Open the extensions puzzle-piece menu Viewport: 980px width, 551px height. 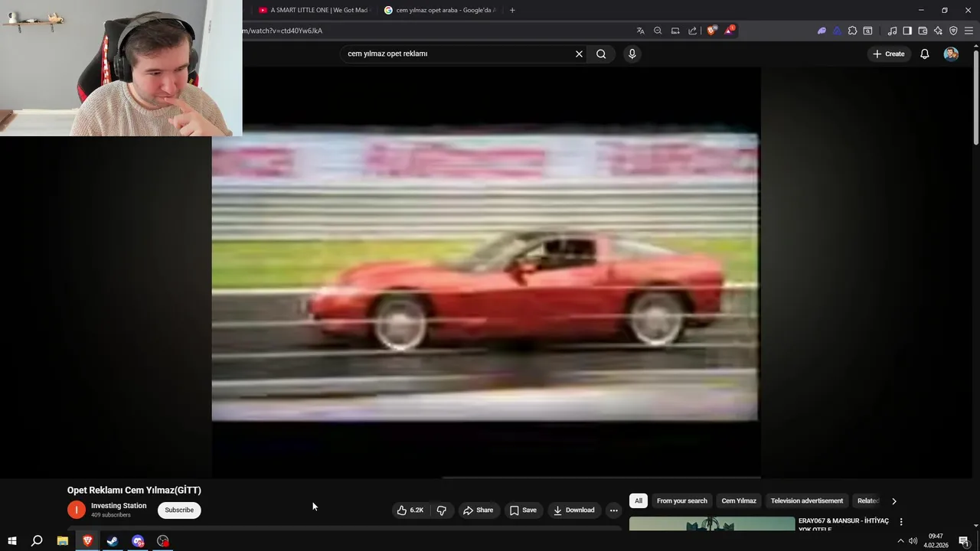pyautogui.click(x=852, y=31)
